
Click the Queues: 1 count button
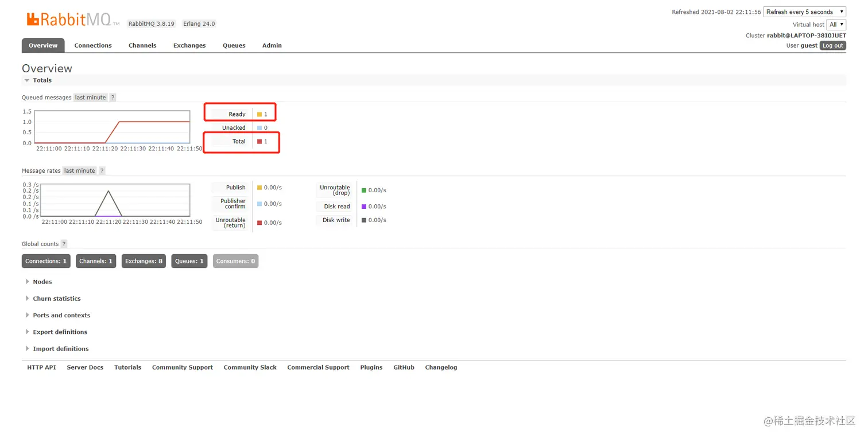coord(189,261)
